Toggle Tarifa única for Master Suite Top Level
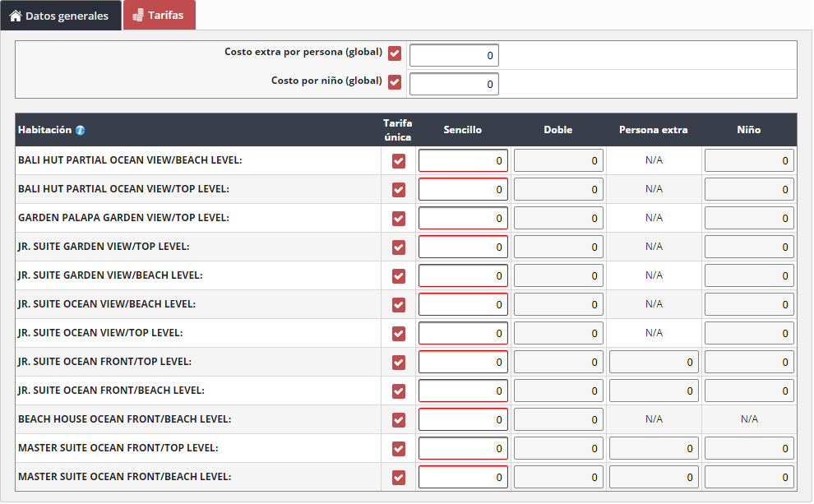Viewport: 814px width, 504px height. coord(399,449)
